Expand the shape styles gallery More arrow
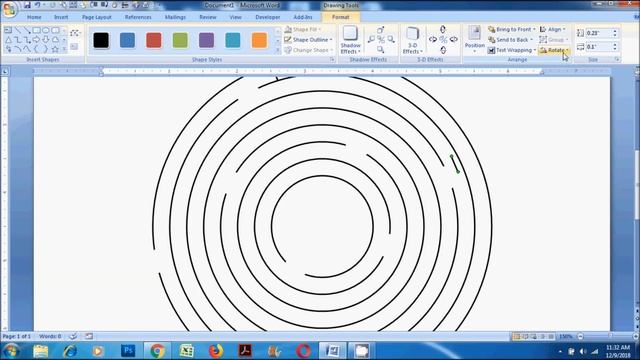The width and height of the screenshot is (640, 360). click(x=278, y=50)
